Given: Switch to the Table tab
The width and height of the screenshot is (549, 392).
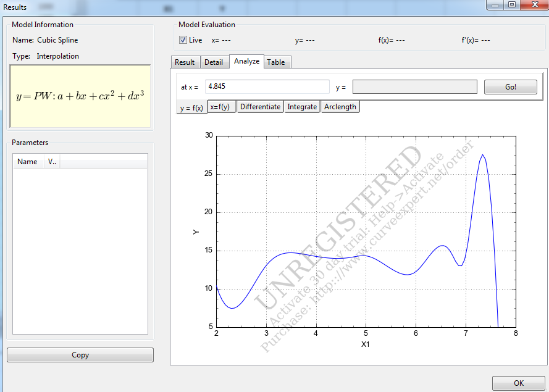Looking at the screenshot, I should coord(276,62).
